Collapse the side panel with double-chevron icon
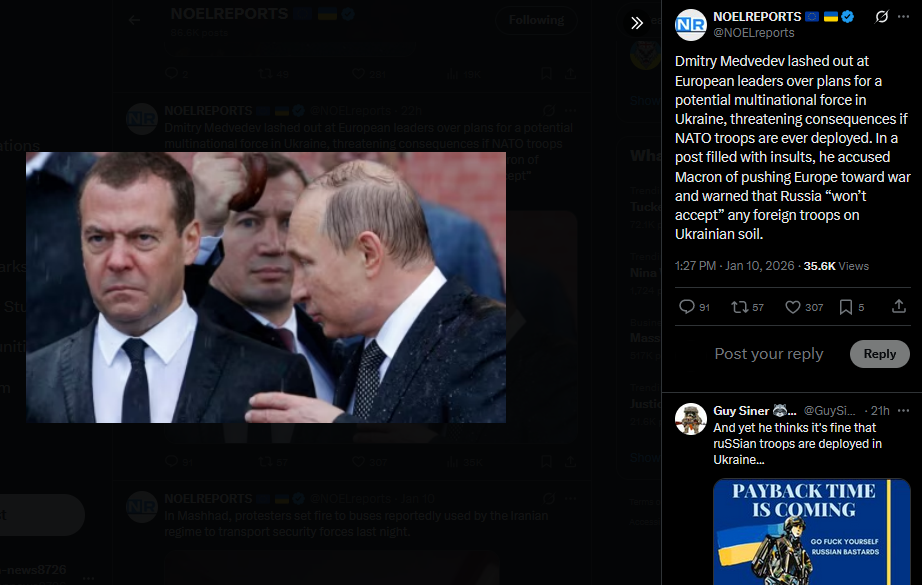Image resolution: width=922 pixels, height=585 pixels. pos(637,23)
